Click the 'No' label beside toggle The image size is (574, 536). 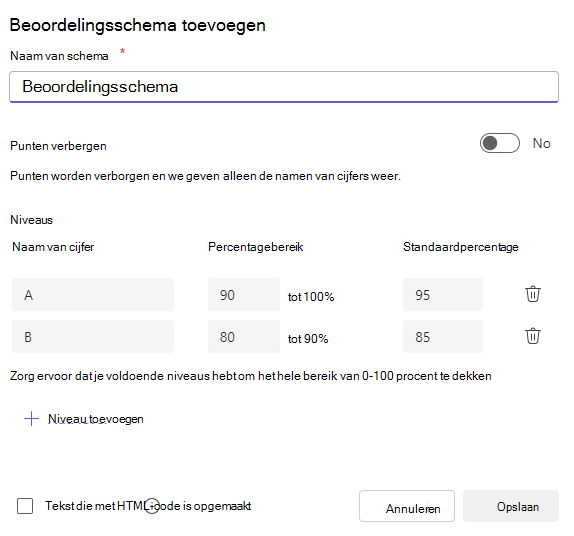pyautogui.click(x=541, y=143)
